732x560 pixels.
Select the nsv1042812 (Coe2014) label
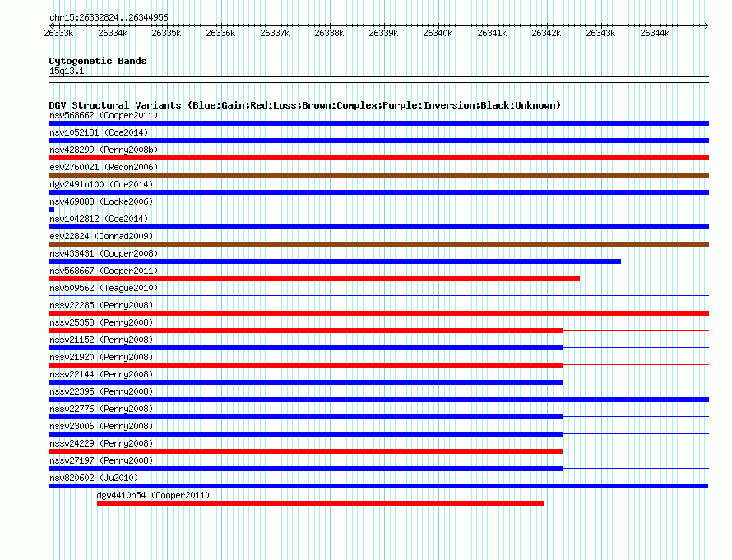coord(99,219)
